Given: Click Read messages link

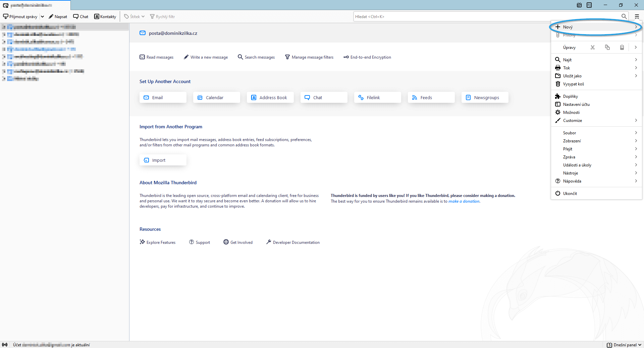Looking at the screenshot, I should pos(157,57).
